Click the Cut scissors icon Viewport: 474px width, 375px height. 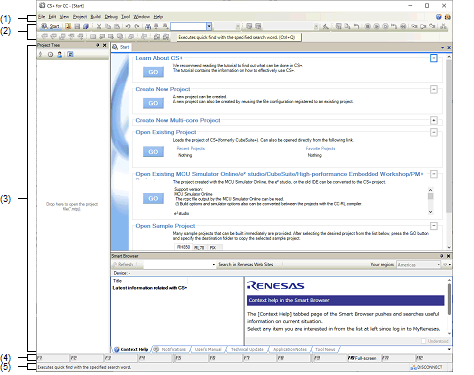(99, 26)
